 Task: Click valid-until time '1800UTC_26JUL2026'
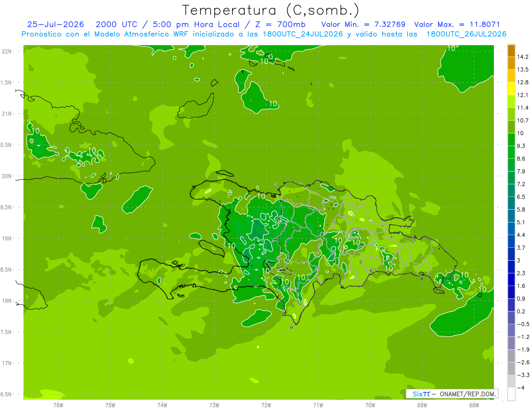coord(466,34)
